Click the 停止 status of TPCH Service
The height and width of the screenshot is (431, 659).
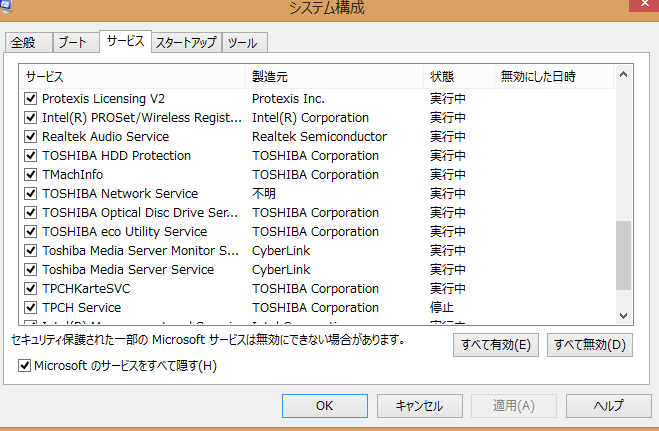(x=442, y=308)
